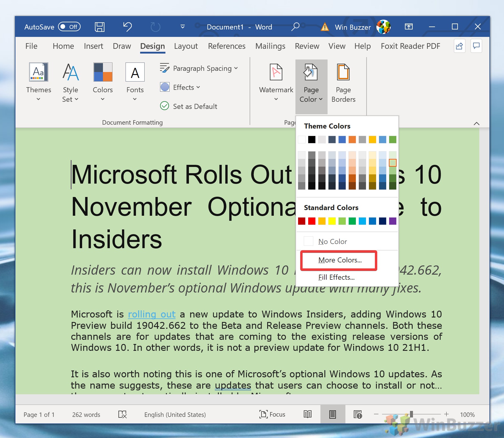Image resolution: width=504 pixels, height=438 pixels.
Task: Click the Share icon in ribbon
Action: coord(459,46)
